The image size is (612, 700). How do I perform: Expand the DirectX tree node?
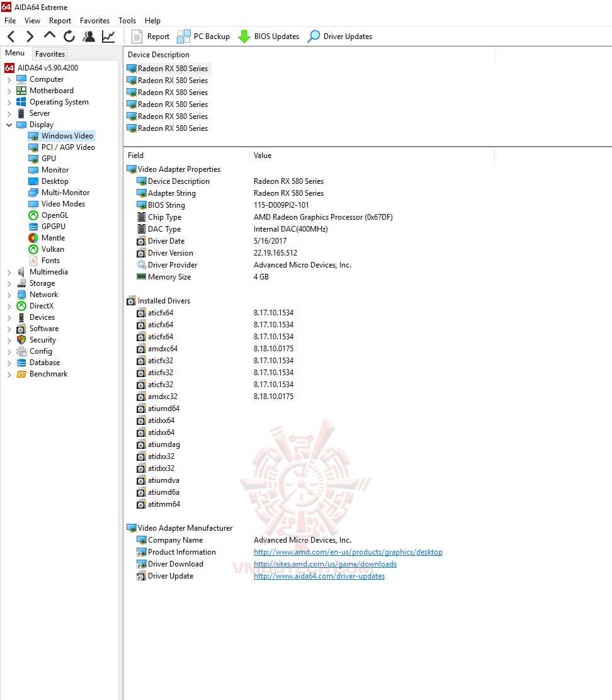tap(9, 306)
